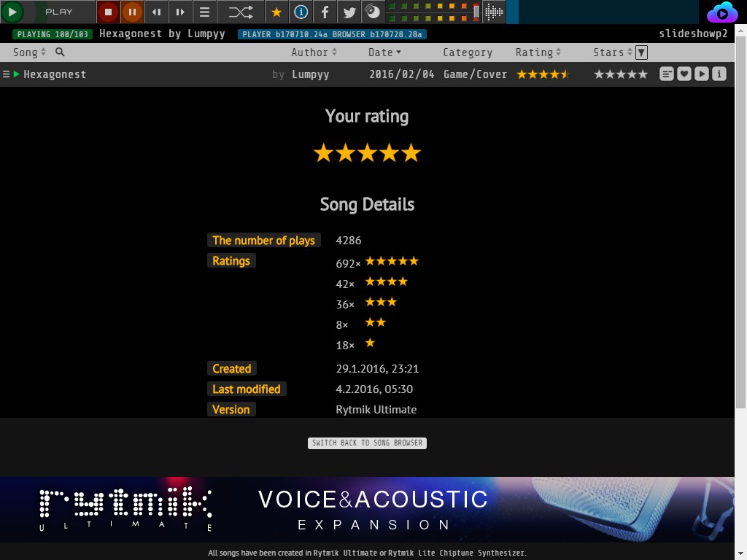Open Hexagonest row menu icon
The width and height of the screenshot is (747, 560).
(6, 74)
